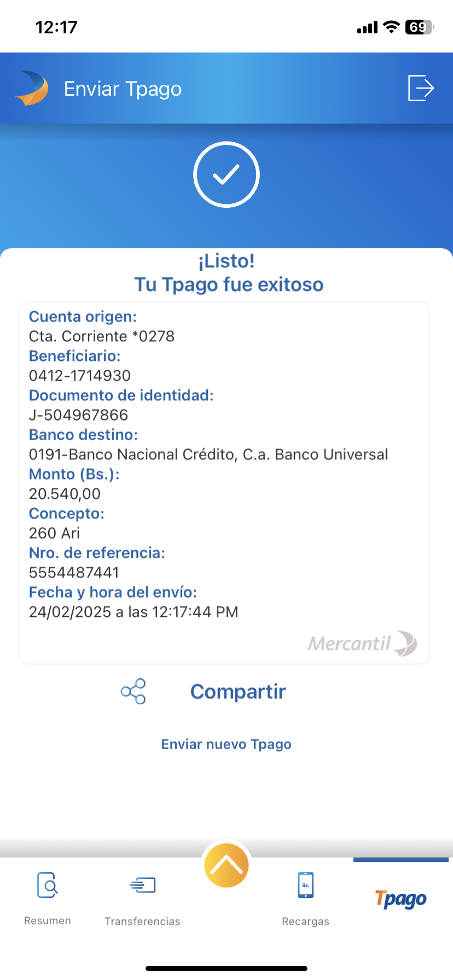
Task: Open Recargas phone icon
Action: pyautogui.click(x=305, y=885)
